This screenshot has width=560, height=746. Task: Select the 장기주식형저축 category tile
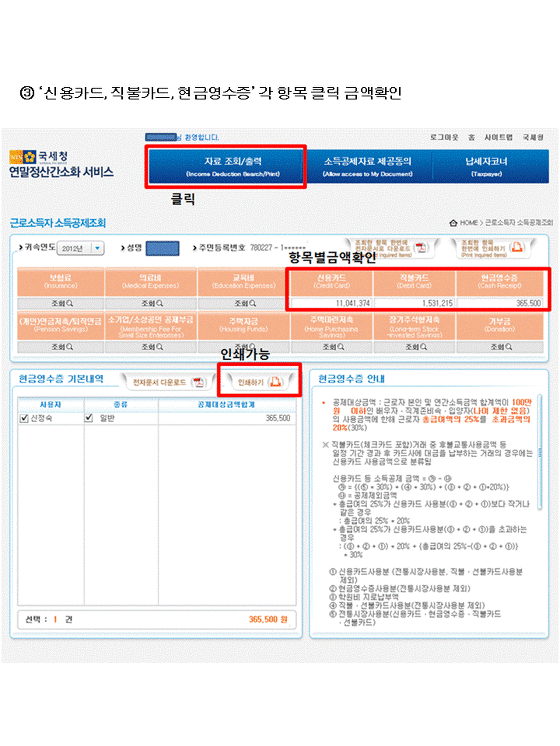click(414, 326)
